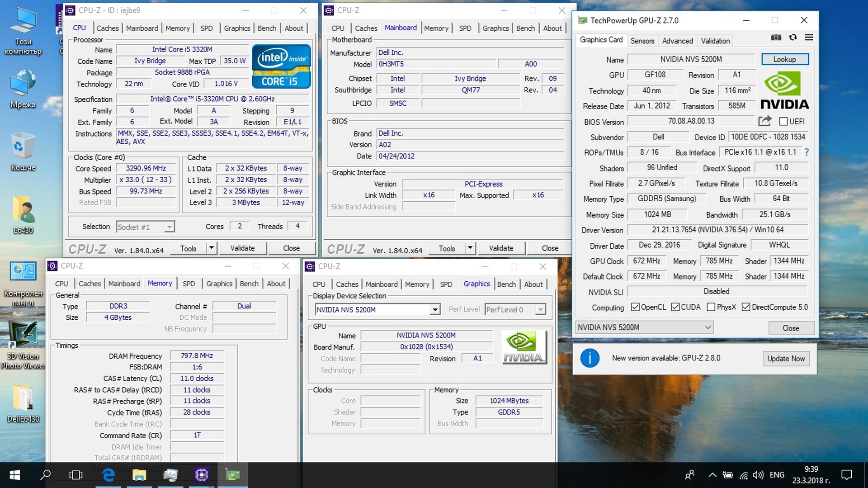The image size is (868, 488).
Task: Open the 'Кошче' recycle bin desktop icon
Action: pyautogui.click(x=23, y=152)
